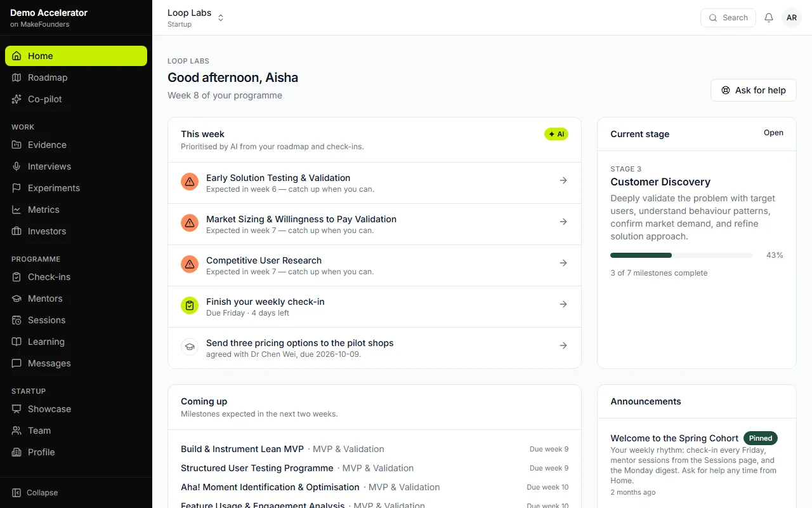This screenshot has height=508, width=812.
Task: Click the Ask for help button
Action: (x=754, y=90)
